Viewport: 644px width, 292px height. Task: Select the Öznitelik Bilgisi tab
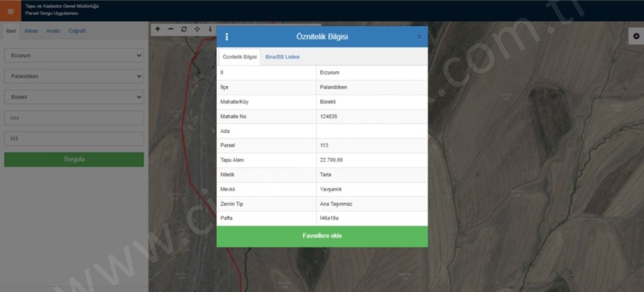(x=240, y=57)
